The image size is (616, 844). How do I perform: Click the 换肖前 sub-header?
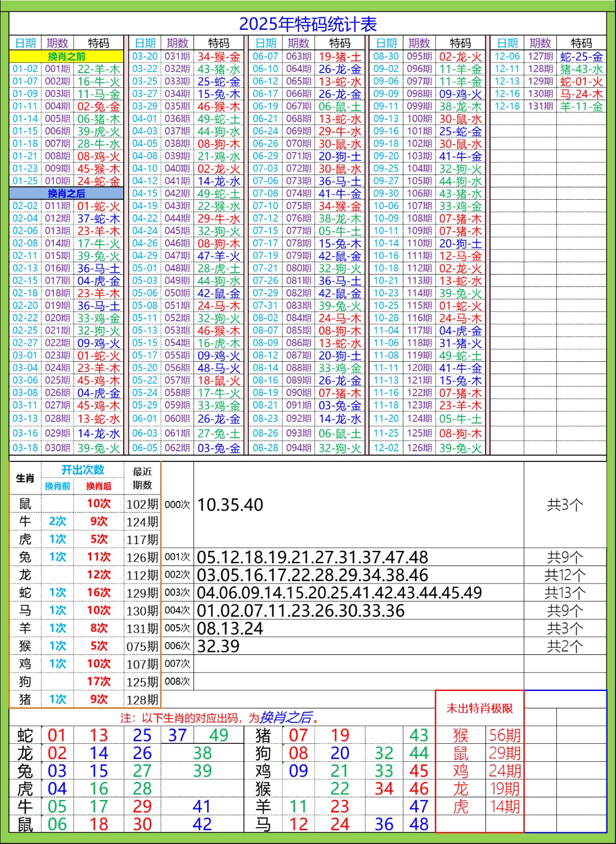click(x=57, y=486)
